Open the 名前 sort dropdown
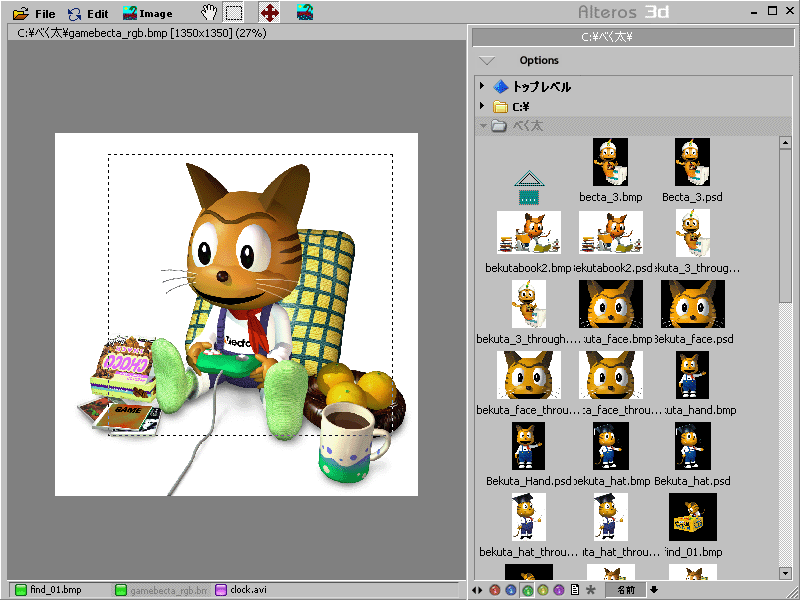The width and height of the screenshot is (800, 600). [x=626, y=590]
